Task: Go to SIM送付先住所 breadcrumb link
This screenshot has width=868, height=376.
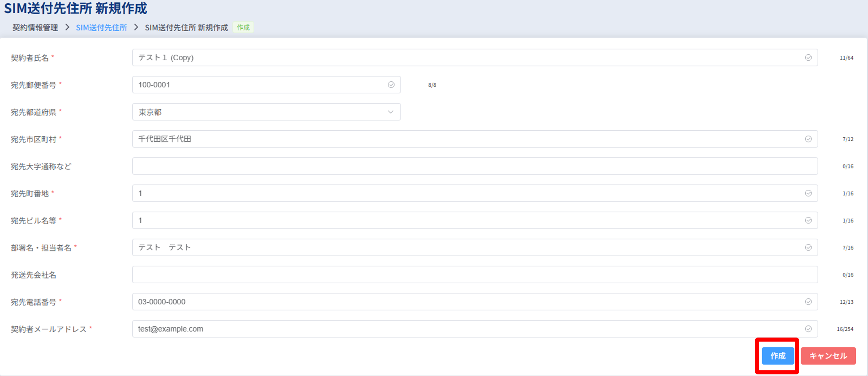Action: [101, 28]
